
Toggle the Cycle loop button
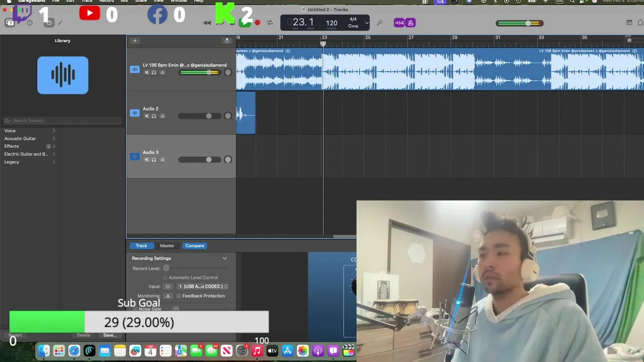pos(270,23)
